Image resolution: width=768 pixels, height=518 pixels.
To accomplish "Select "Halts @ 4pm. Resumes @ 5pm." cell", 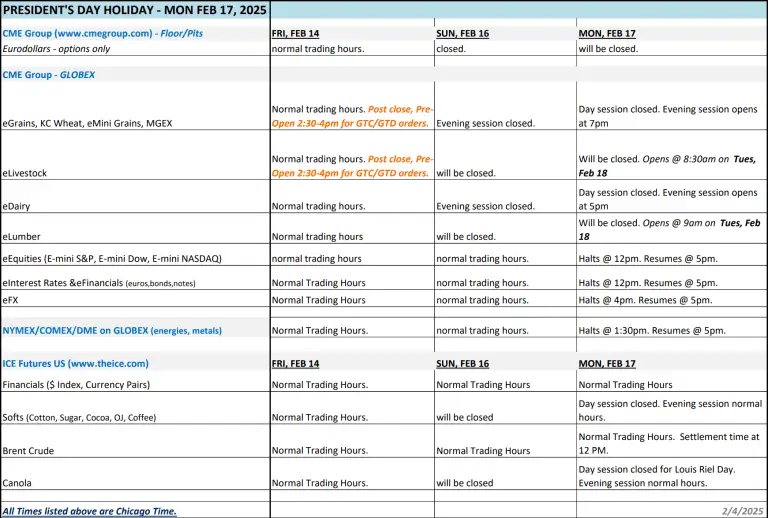I will pos(646,300).
